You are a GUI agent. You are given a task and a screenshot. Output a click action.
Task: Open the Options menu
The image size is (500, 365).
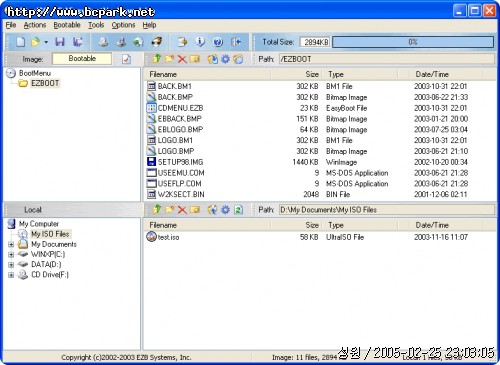coord(123,25)
